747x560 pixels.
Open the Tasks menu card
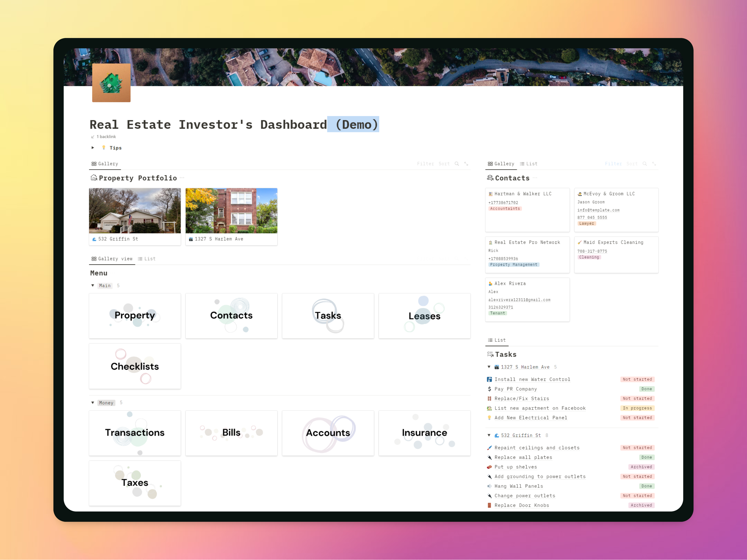(328, 316)
